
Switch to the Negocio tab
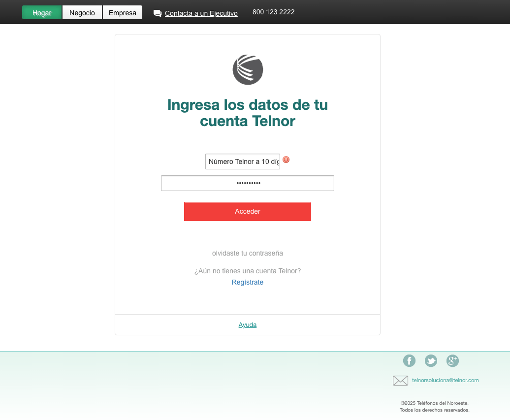click(82, 13)
